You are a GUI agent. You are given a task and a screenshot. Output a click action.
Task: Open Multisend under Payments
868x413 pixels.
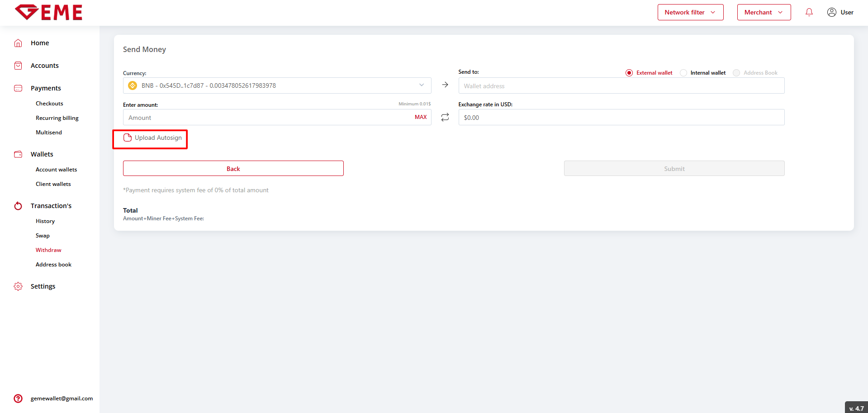click(49, 133)
